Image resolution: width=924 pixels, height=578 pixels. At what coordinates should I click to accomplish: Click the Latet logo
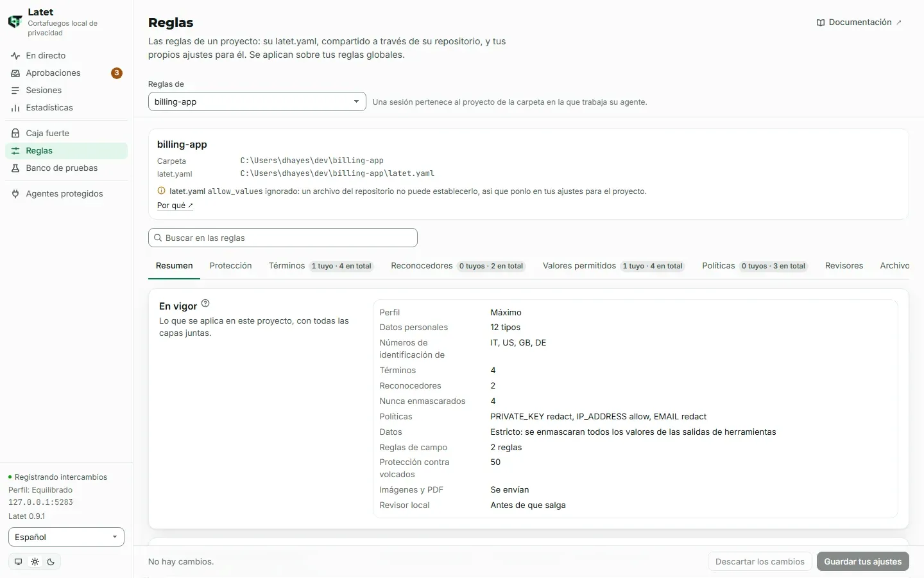[15, 22]
